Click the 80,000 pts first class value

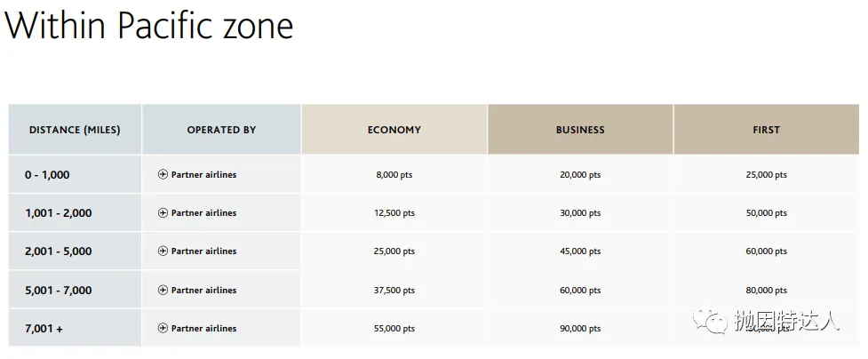tap(766, 290)
